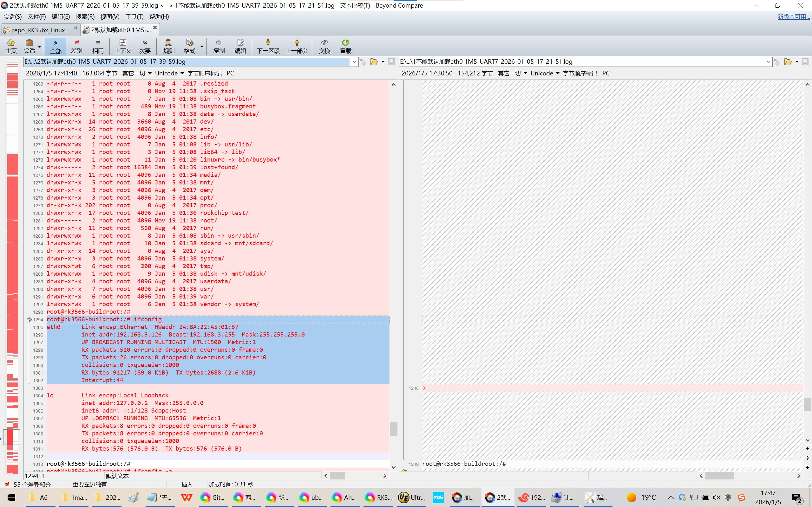This screenshot has width=812, height=507.
Task: Open the 规则 rules icon
Action: tap(168, 46)
